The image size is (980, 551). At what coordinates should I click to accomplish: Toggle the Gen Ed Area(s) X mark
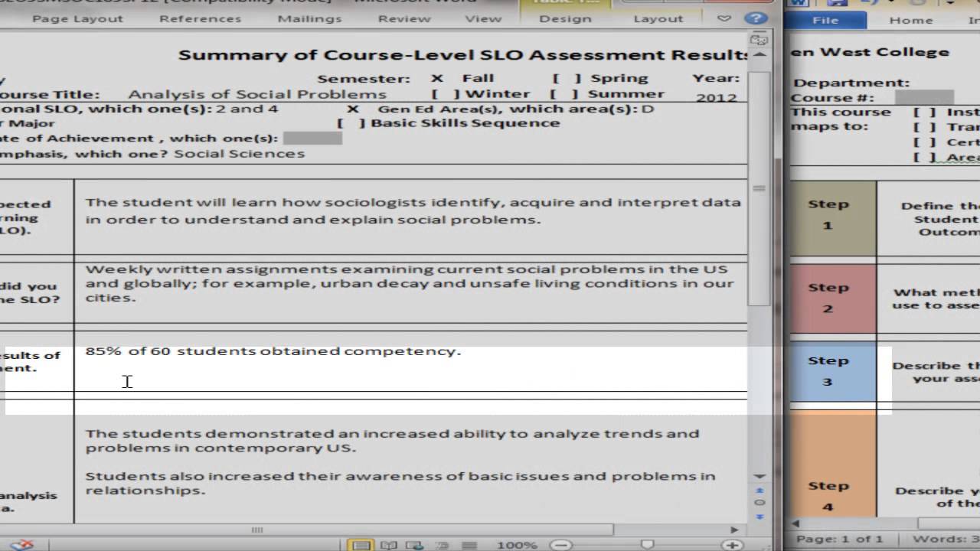[x=353, y=109]
